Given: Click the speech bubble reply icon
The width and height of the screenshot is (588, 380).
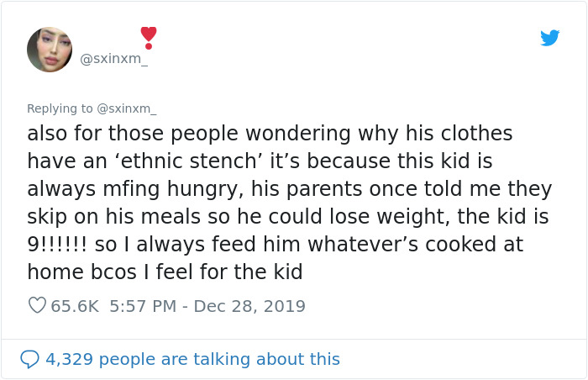Looking at the screenshot, I should (x=29, y=359).
